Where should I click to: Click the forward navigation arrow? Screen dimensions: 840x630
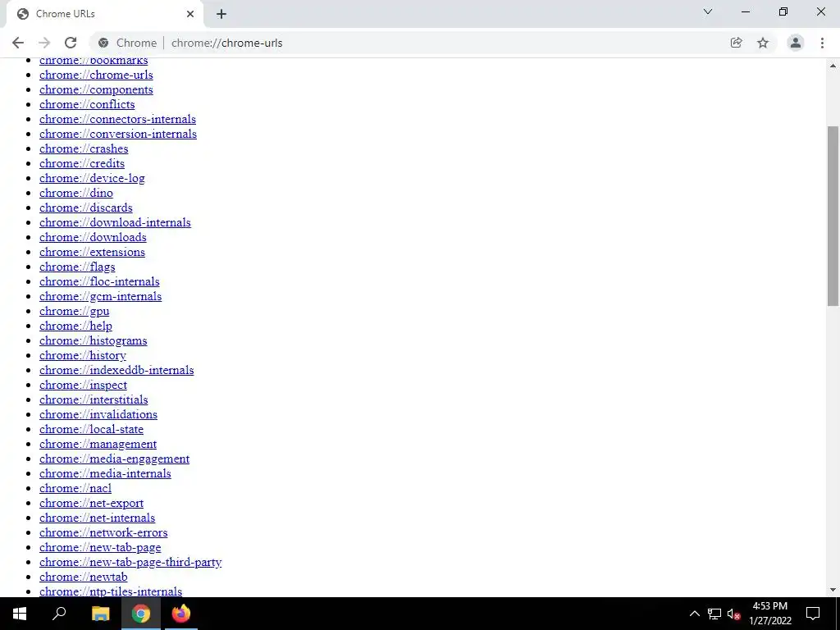(44, 43)
